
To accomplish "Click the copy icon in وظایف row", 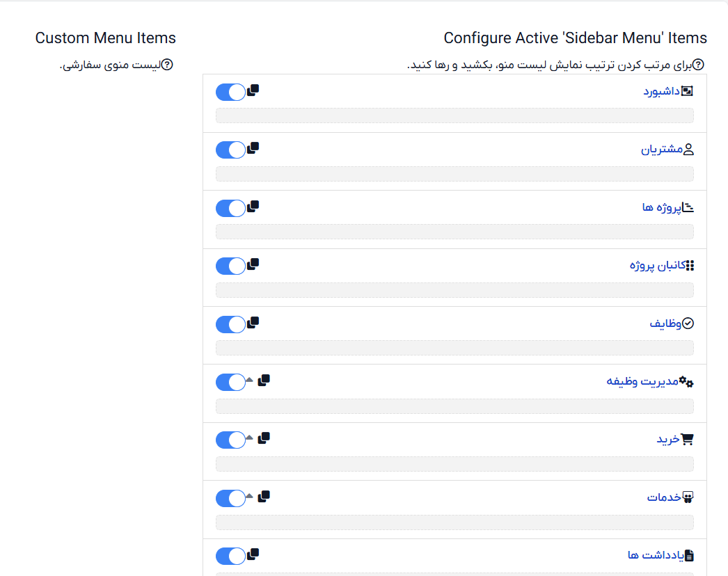I will tap(253, 323).
